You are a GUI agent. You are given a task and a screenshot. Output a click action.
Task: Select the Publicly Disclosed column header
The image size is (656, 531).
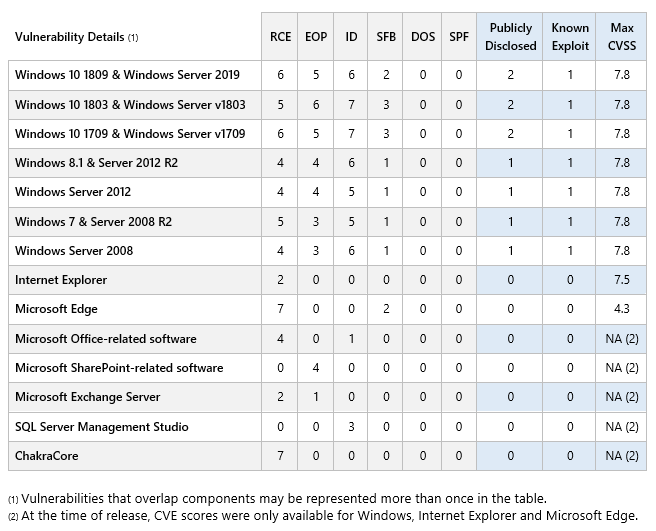pyautogui.click(x=510, y=37)
